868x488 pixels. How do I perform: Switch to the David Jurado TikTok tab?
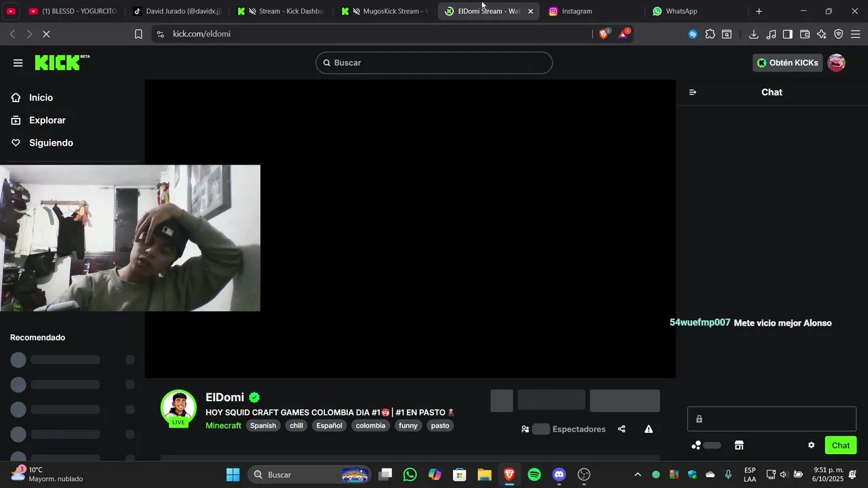point(178,11)
